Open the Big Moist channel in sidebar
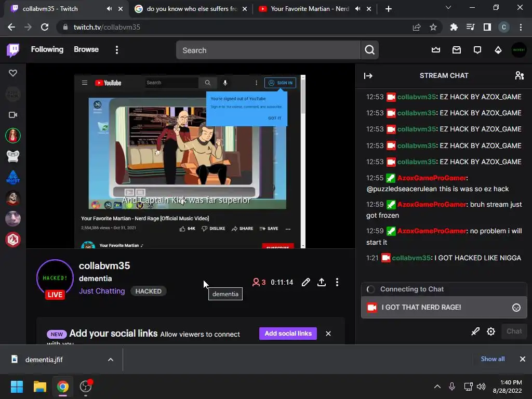Viewport: 532px width, 399px height. coord(13,178)
